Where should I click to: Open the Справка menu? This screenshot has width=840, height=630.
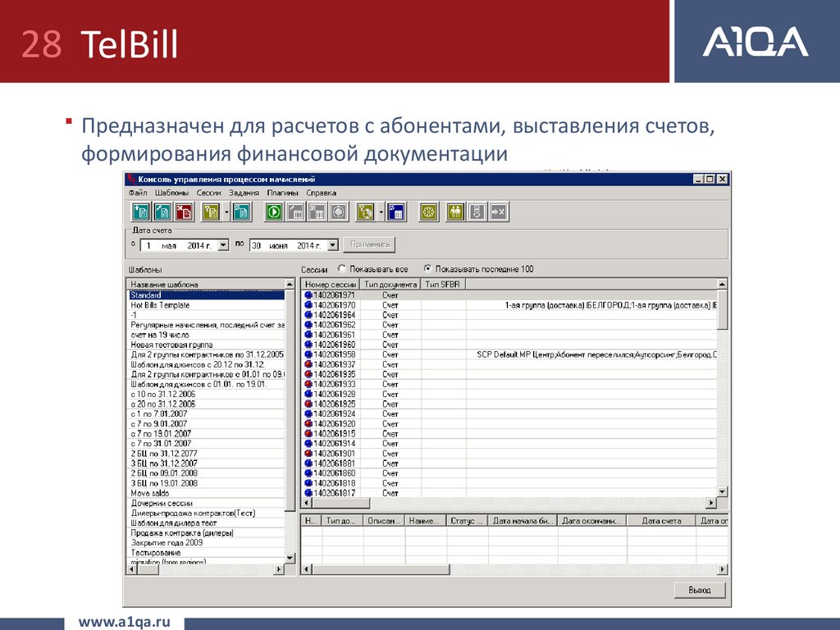pyautogui.click(x=321, y=193)
